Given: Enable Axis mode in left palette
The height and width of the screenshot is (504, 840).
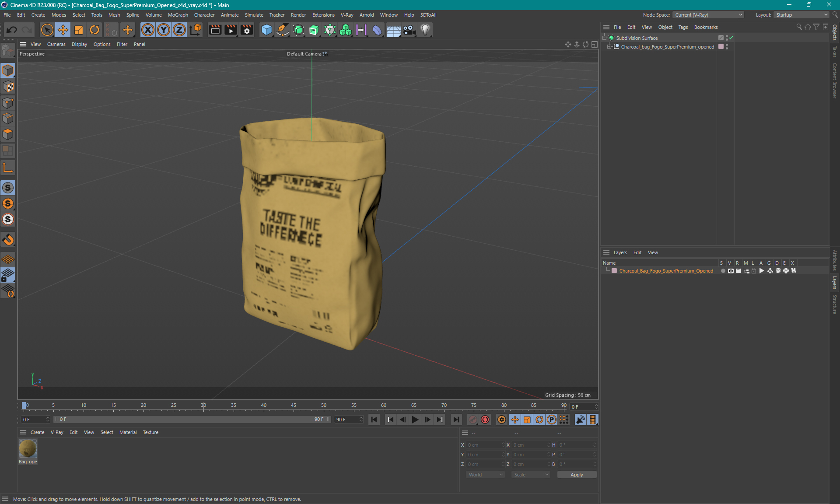Looking at the screenshot, I should coord(8,168).
